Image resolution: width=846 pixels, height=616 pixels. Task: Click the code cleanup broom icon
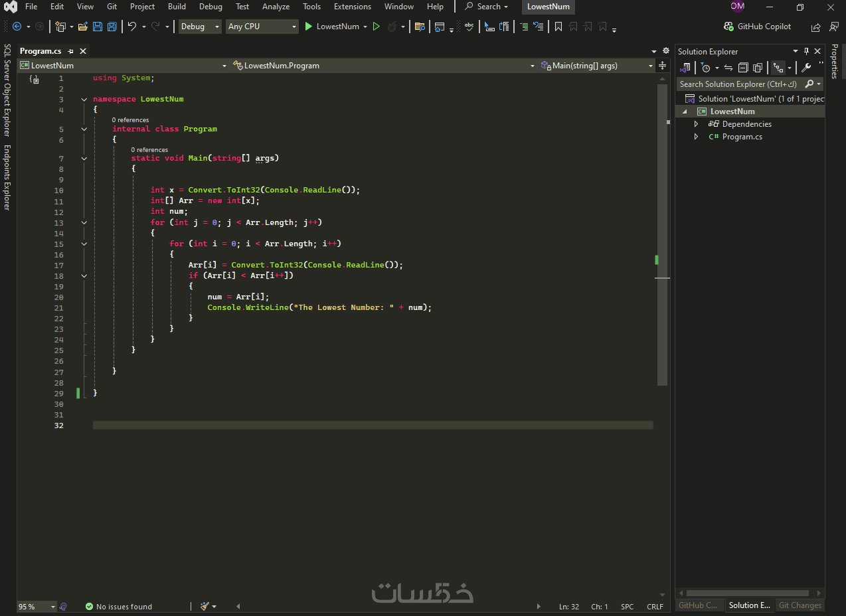pos(205,606)
